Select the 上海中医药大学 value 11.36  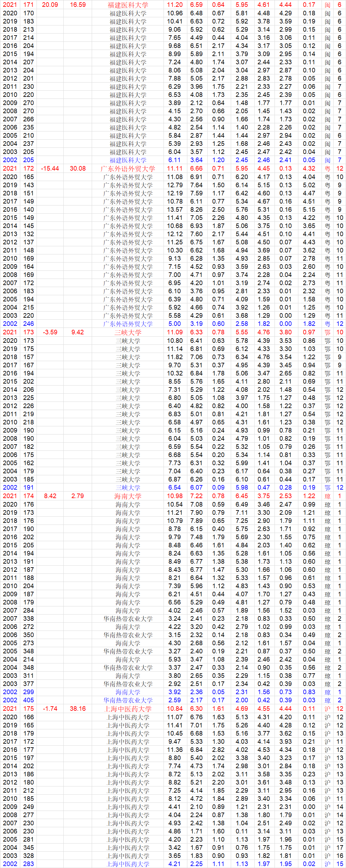coord(175,750)
